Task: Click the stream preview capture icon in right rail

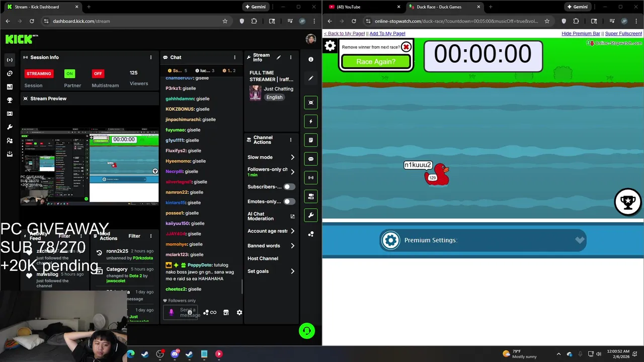Action: (311, 103)
